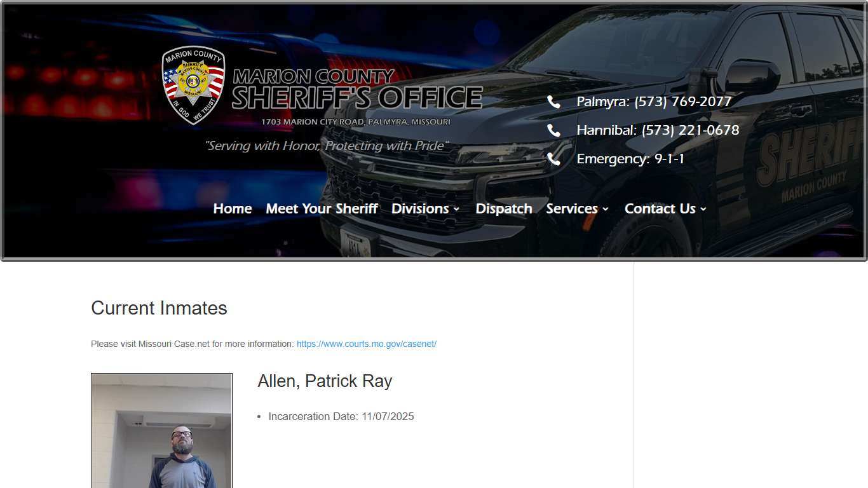Expand the Services dropdown chevron

[606, 210]
